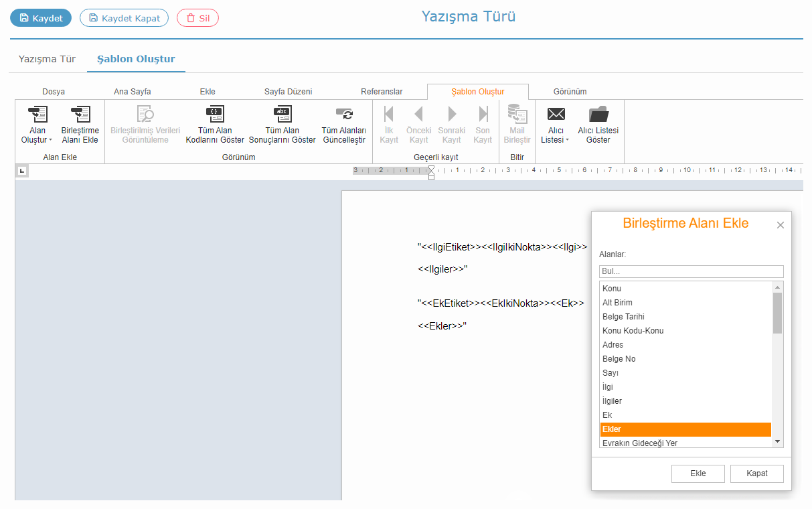Screen dimensions: 812x509
Task: Update all fields with Tüm Alanları Güncelleştir
Action: tap(344, 125)
